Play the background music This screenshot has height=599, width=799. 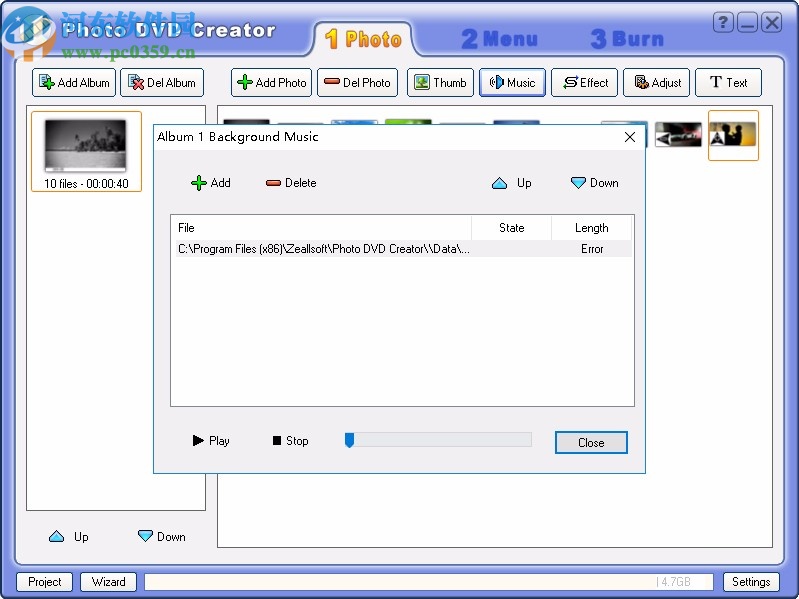coord(211,441)
